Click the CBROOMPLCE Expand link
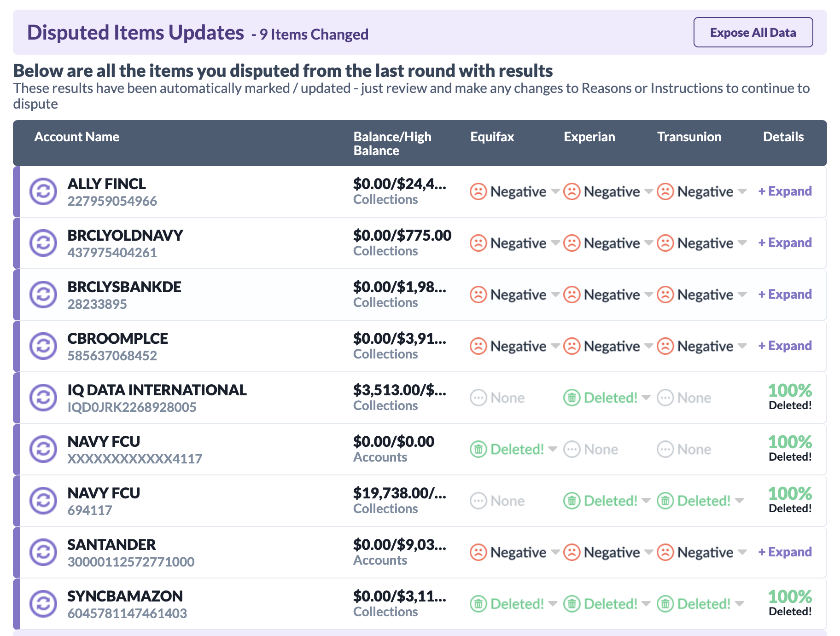 785,346
